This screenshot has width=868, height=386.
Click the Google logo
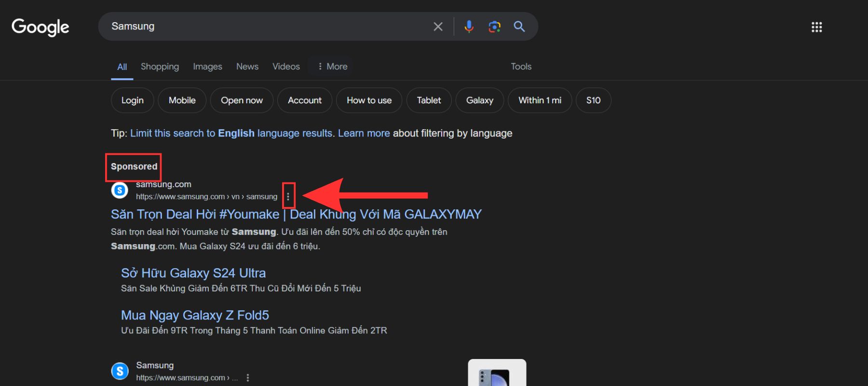click(41, 27)
